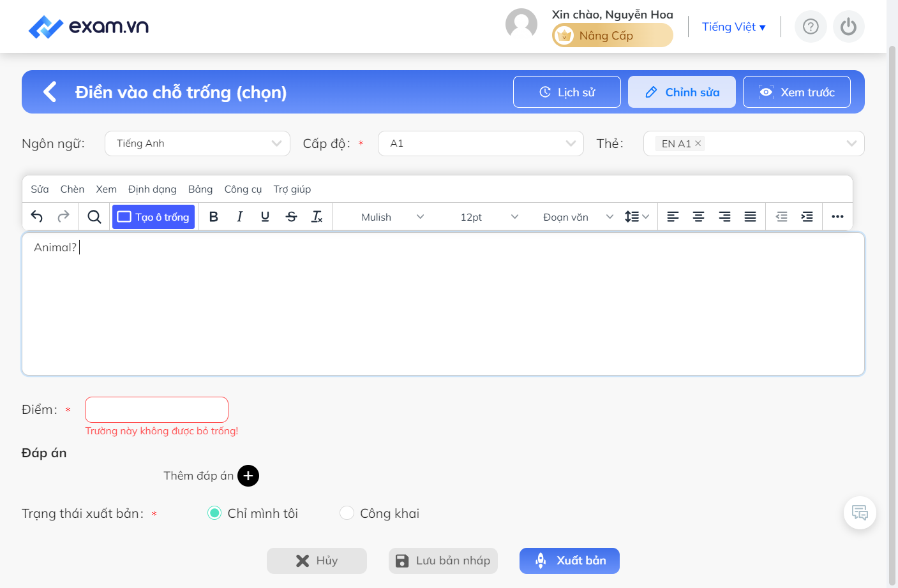Open the 'Định dạng' editor menu
The width and height of the screenshot is (898, 588).
[152, 189]
